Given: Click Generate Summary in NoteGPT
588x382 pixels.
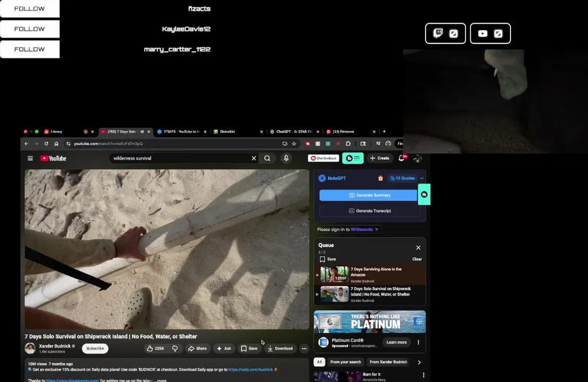Looking at the screenshot, I should pos(368,195).
